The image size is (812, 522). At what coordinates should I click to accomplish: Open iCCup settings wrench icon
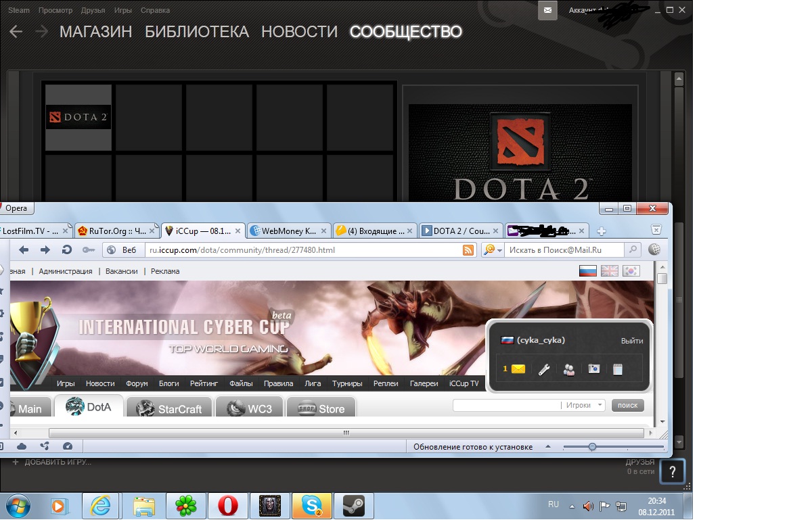pyautogui.click(x=543, y=369)
